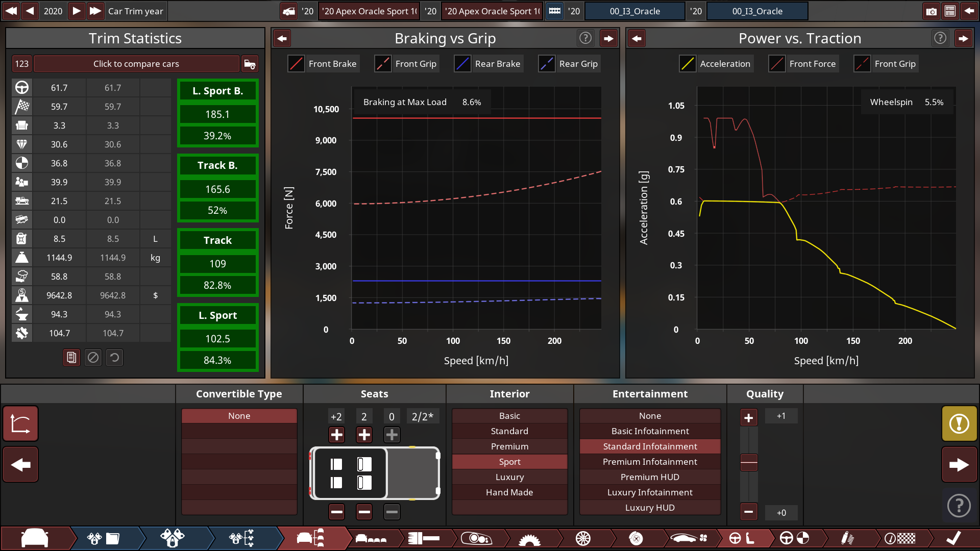Screen dimensions: 980x551
Task: Select Luxury interior option
Action: pos(509,477)
